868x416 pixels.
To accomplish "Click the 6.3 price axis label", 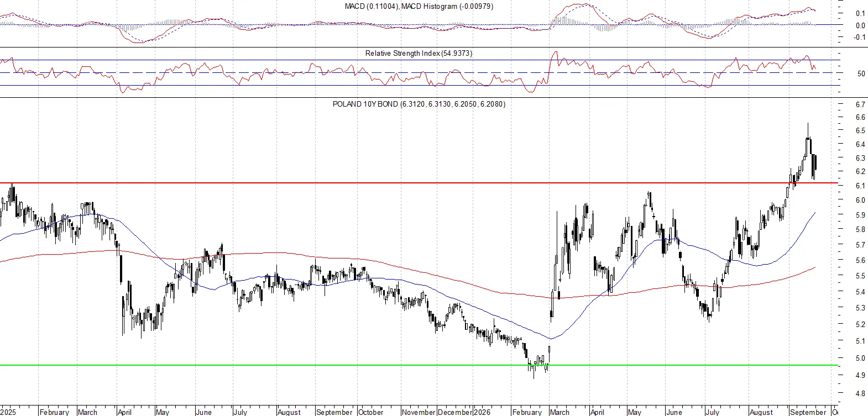I will (x=860, y=158).
